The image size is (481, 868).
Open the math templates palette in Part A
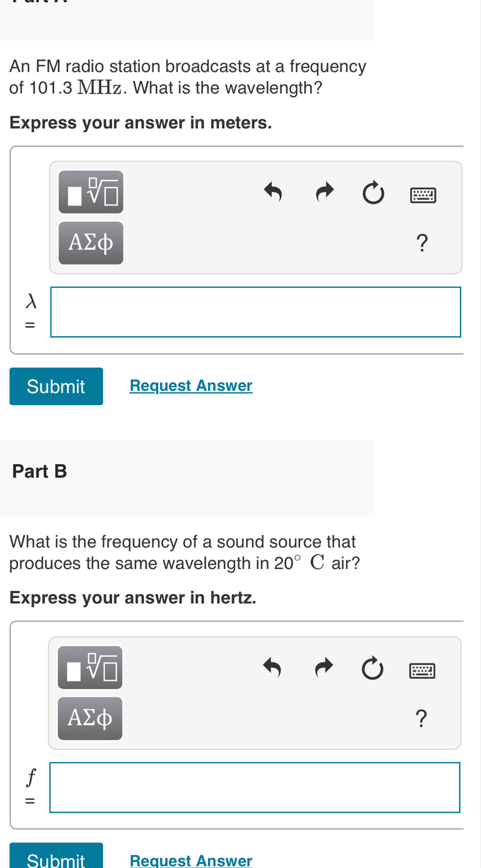tap(91, 191)
